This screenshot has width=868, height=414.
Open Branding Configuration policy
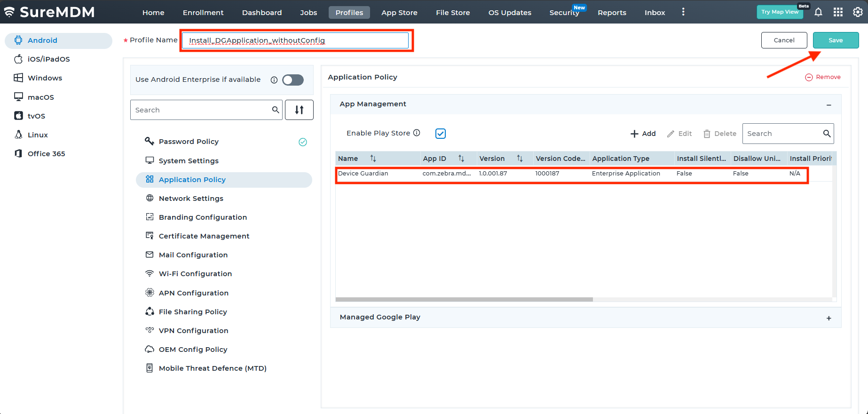[224, 217]
